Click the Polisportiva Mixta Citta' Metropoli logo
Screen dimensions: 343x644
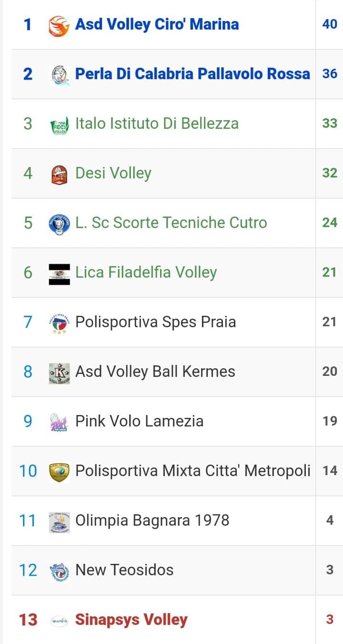pos(59,472)
